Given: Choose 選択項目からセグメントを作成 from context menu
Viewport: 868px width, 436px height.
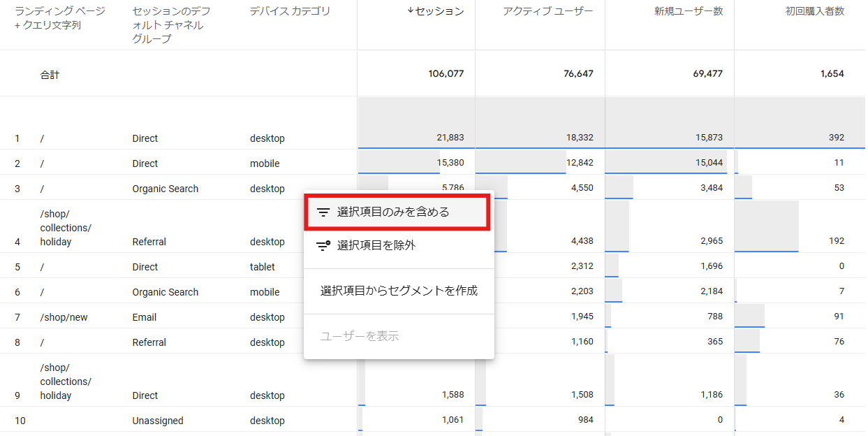Looking at the screenshot, I should 399,291.
